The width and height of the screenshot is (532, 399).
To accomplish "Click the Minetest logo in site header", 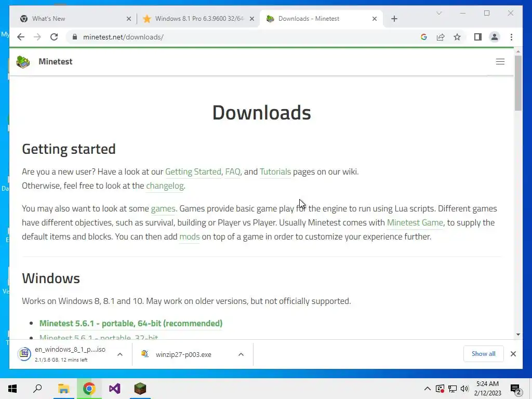I will [x=23, y=62].
